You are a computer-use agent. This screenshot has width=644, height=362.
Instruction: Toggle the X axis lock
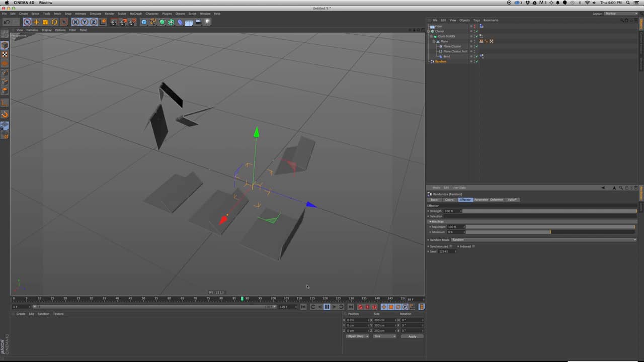(x=75, y=22)
